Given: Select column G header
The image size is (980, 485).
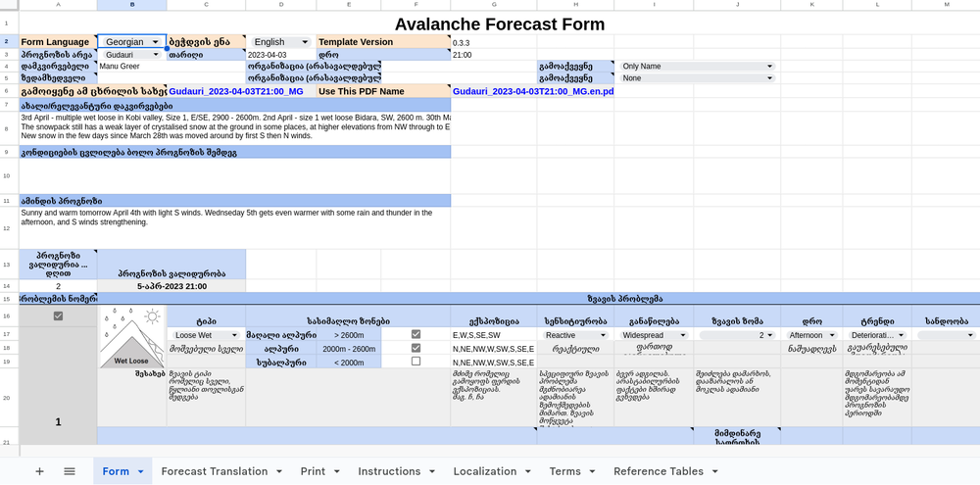Looking at the screenshot, I should pyautogui.click(x=494, y=4).
